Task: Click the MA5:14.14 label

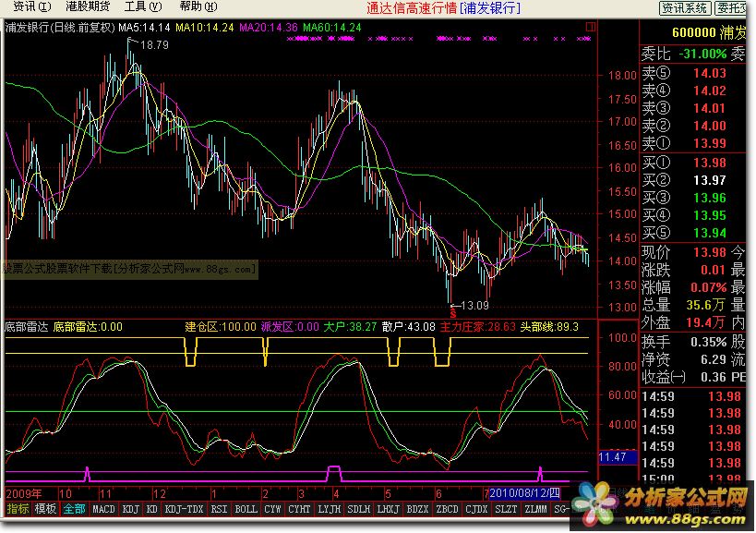Action: (145, 28)
